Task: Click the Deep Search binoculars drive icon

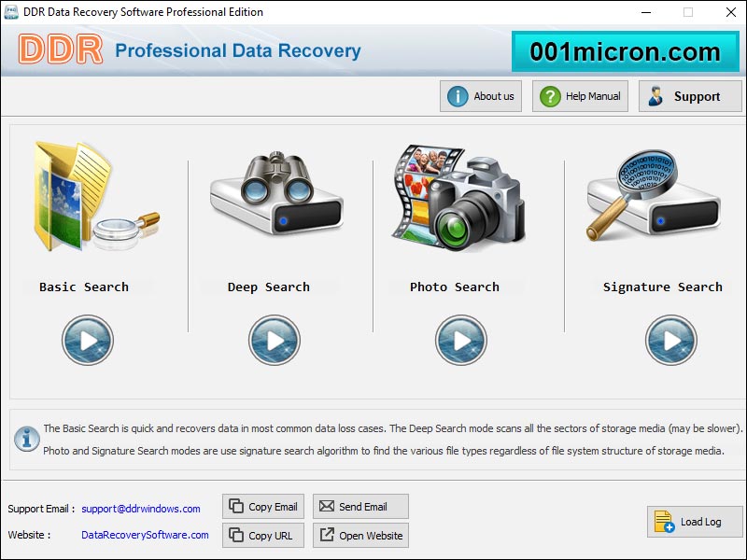Action: [x=276, y=193]
